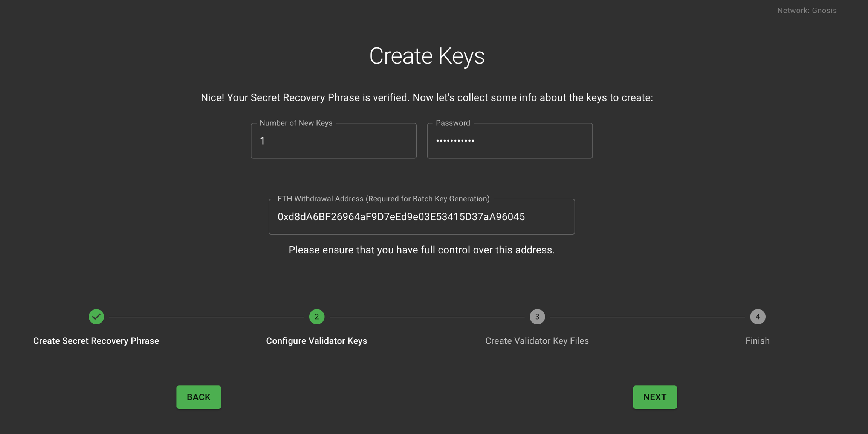Click the Finish step label
This screenshot has height=434, width=868.
click(x=757, y=341)
